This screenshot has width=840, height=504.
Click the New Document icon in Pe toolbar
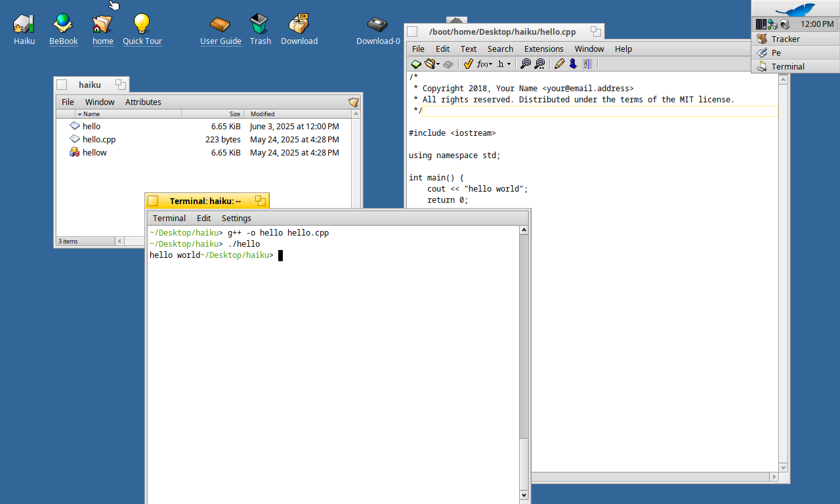(x=416, y=64)
